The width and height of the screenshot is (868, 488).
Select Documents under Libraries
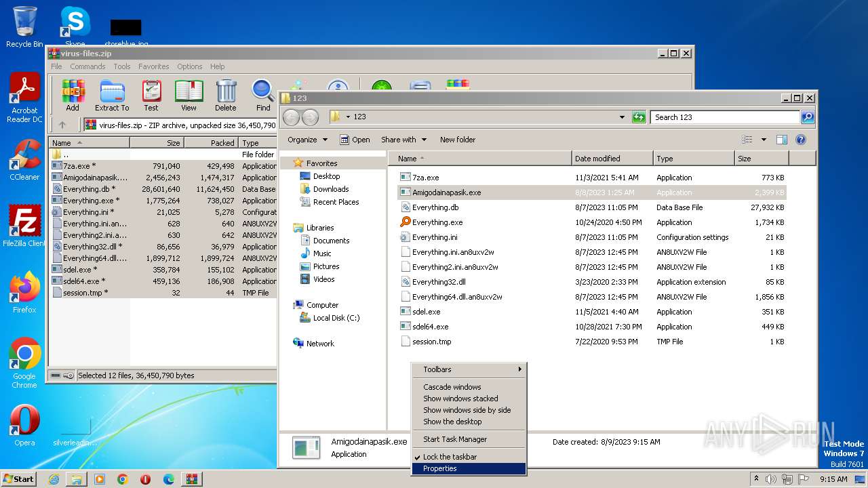pyautogui.click(x=325, y=241)
